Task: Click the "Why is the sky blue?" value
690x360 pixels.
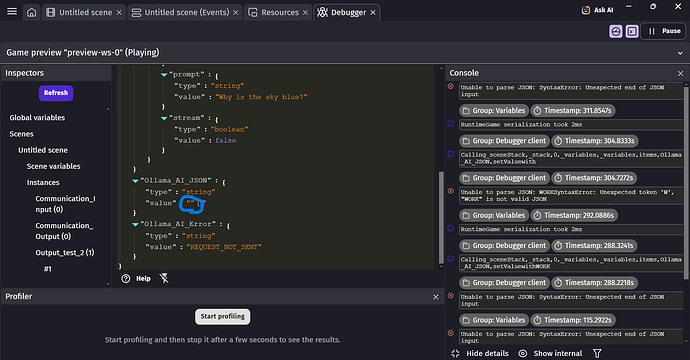Action: coord(261,97)
